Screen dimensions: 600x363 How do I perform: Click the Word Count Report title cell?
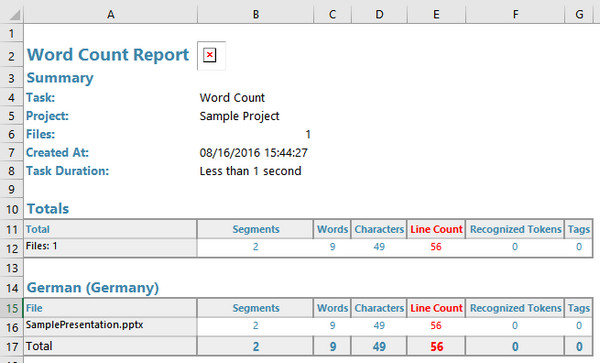(108, 55)
